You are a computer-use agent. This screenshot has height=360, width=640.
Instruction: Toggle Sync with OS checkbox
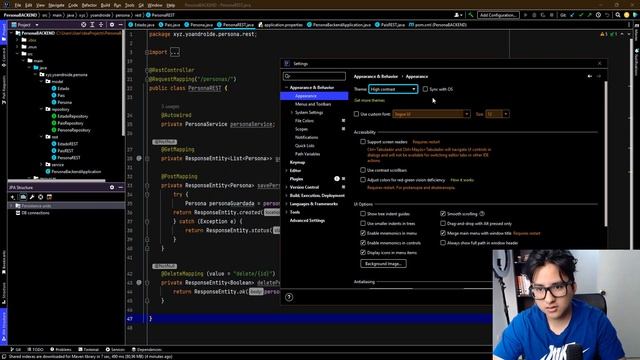425,89
